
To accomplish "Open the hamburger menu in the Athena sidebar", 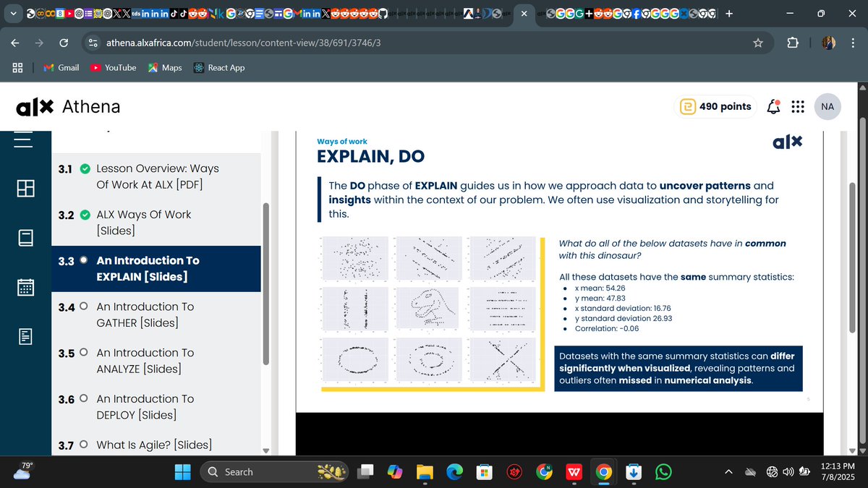I will [24, 140].
